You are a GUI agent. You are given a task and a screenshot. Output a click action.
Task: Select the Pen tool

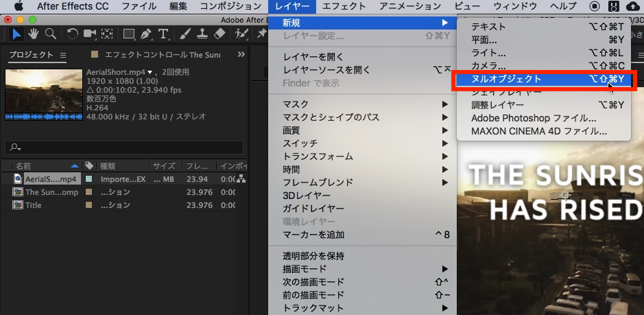pyautogui.click(x=146, y=34)
